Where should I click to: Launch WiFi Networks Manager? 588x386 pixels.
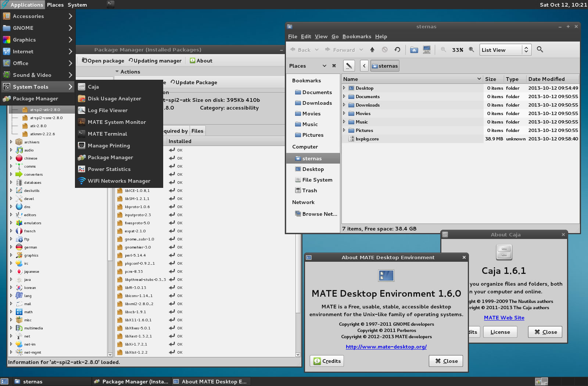pyautogui.click(x=119, y=181)
